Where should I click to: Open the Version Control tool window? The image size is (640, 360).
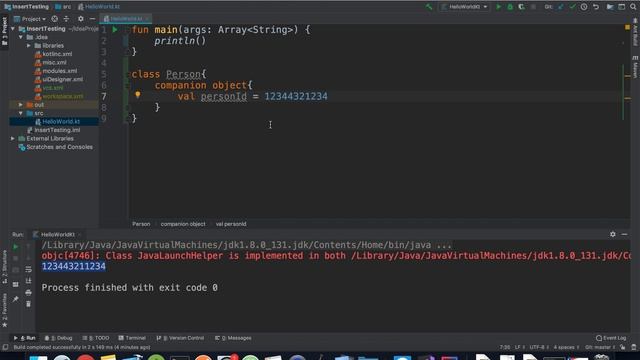tap(180, 338)
